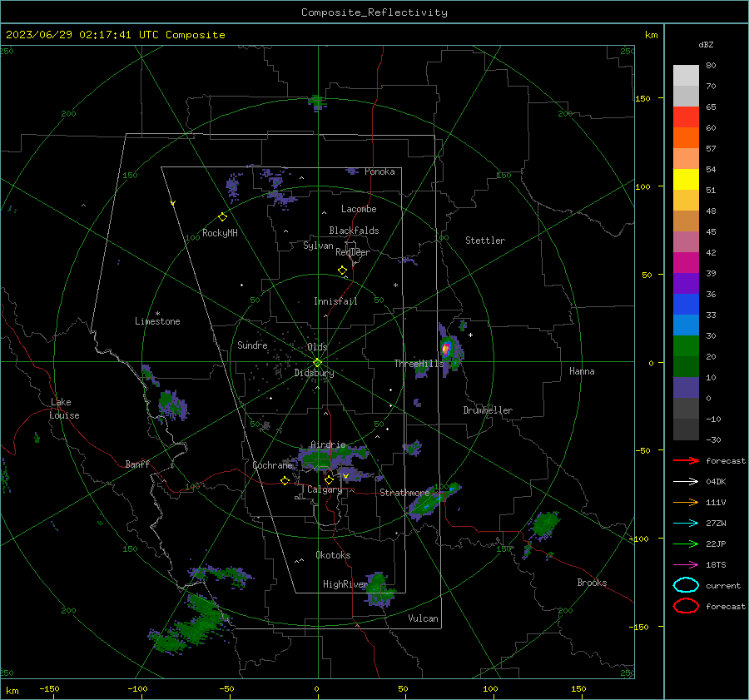Screen dimensions: 749x700
Task: Select the magenta 39-42 dBZ color swatch
Action: [x=686, y=263]
